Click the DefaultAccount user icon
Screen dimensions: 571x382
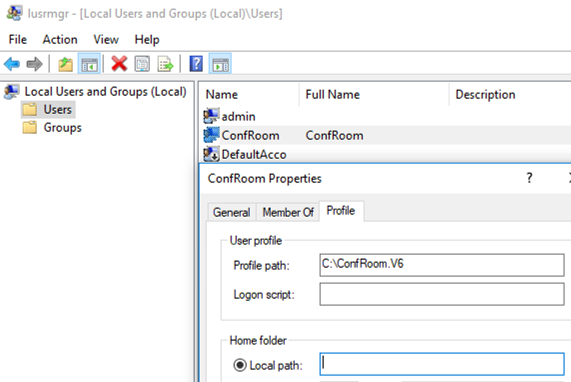[x=211, y=154]
